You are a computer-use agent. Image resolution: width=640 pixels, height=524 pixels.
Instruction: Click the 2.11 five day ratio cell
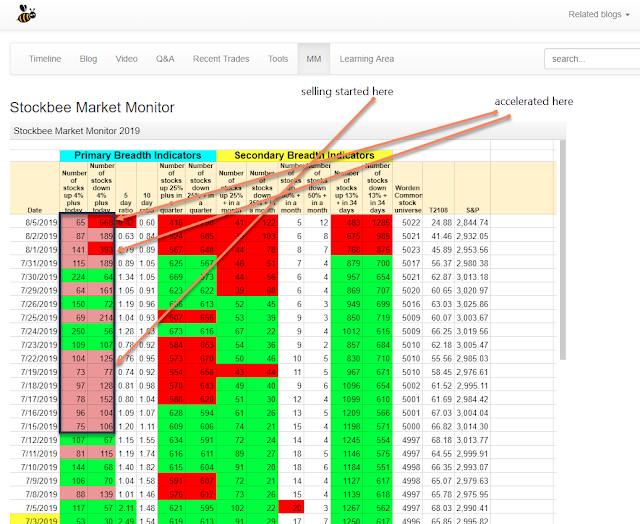click(126, 508)
